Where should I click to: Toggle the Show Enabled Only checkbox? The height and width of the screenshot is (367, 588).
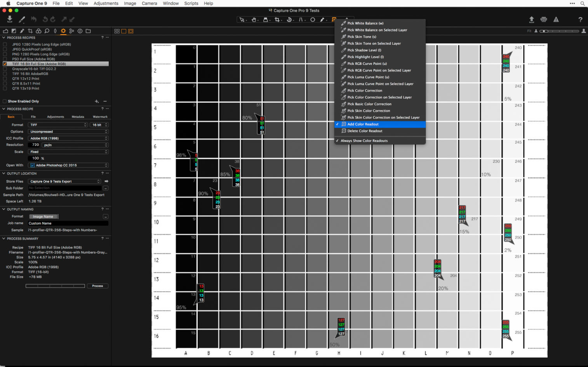tap(5, 101)
